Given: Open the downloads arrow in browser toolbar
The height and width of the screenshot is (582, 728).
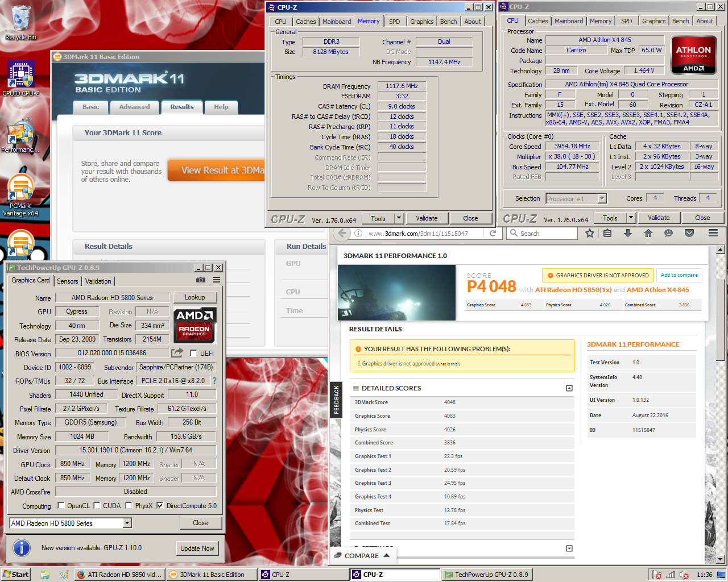Looking at the screenshot, I should tap(628, 233).
